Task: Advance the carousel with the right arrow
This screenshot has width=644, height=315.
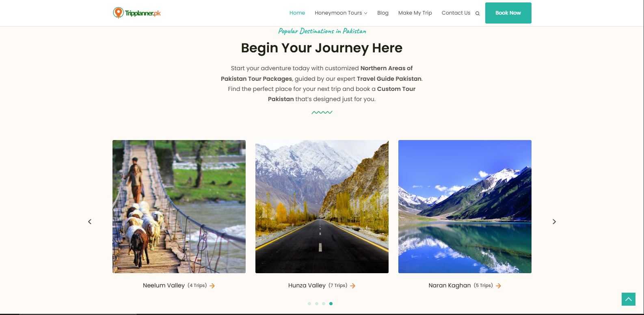Action: coord(554,222)
